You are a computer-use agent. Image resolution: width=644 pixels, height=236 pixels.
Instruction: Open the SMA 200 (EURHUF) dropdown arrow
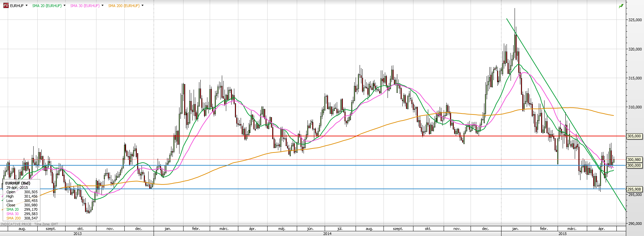coord(143,6)
